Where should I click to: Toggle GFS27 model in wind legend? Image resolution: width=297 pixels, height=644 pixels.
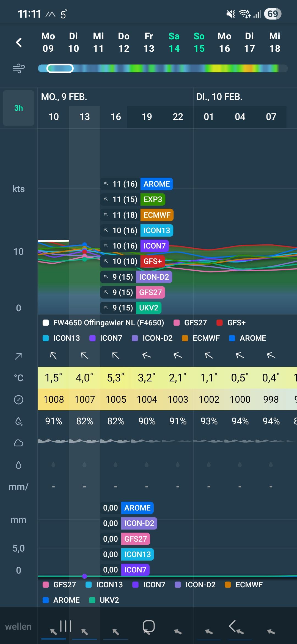(191, 323)
